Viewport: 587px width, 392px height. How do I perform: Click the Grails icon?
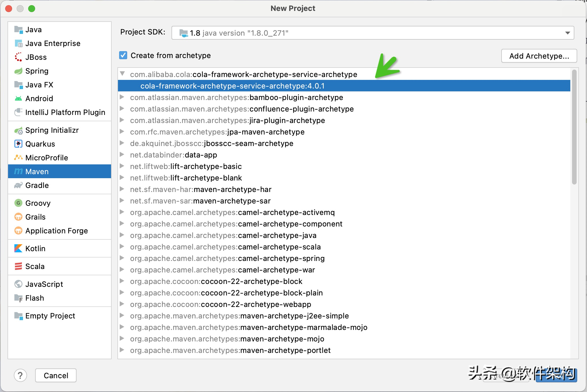(x=18, y=217)
